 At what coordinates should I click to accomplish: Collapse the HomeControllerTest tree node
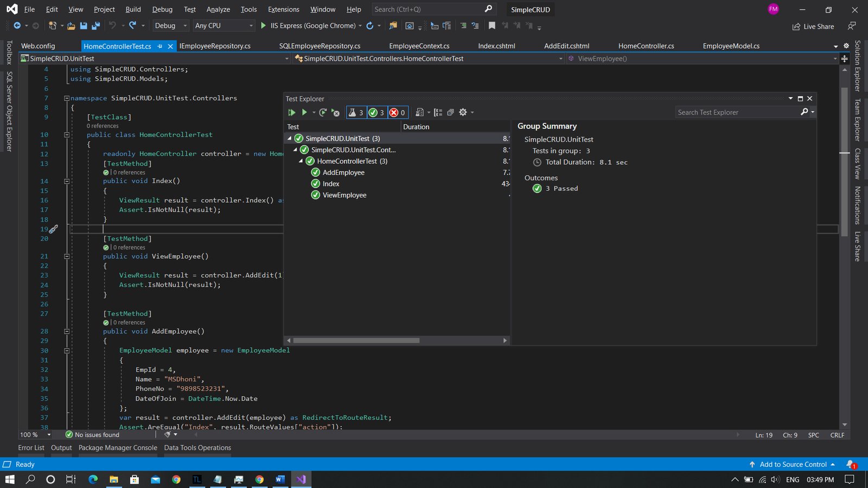pos(301,161)
